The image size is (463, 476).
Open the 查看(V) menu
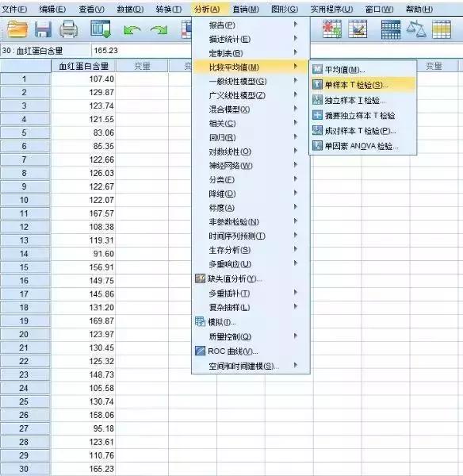92,9
